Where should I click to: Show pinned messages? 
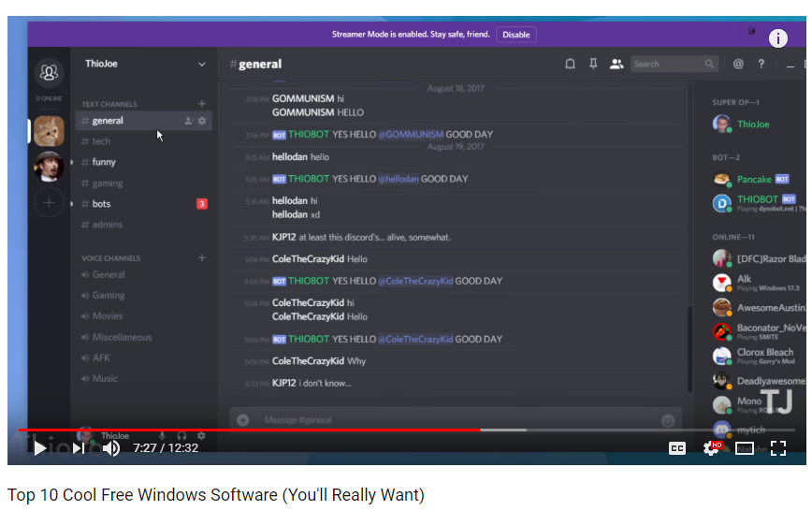593,64
